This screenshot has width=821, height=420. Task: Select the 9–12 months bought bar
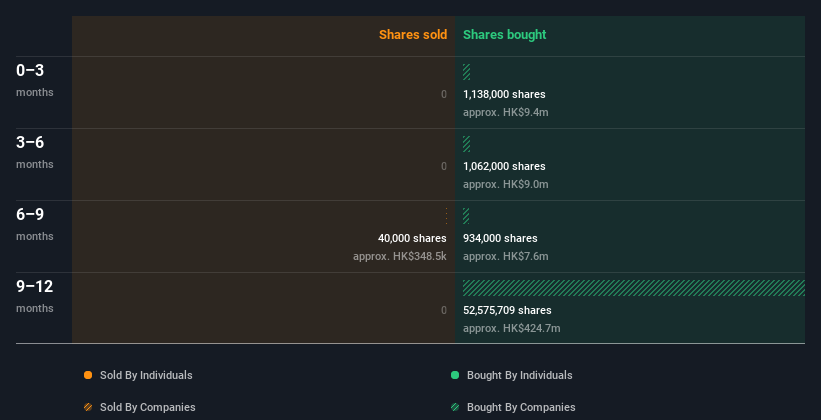(634, 288)
